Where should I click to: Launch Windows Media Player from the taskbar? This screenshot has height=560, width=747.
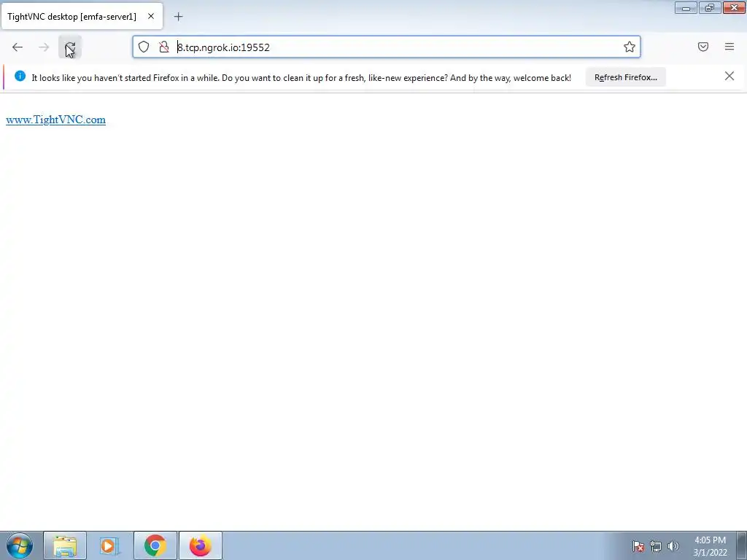[x=109, y=545]
